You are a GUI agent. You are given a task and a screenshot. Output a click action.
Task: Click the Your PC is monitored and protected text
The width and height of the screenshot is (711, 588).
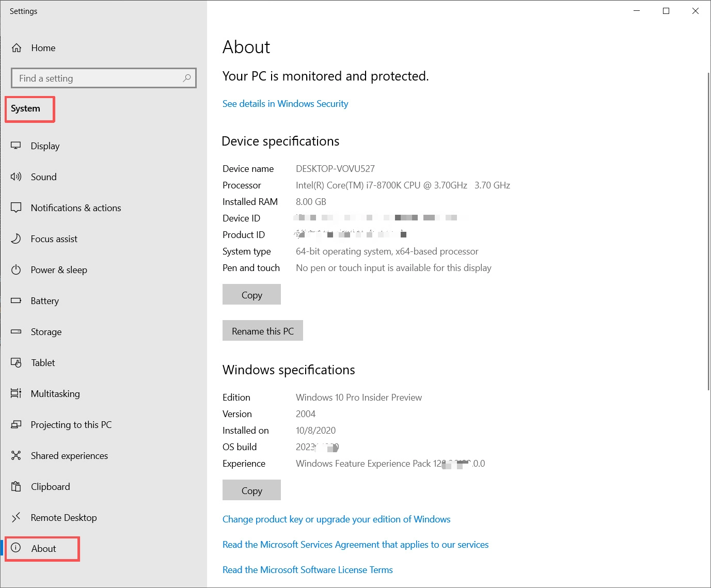(x=325, y=76)
